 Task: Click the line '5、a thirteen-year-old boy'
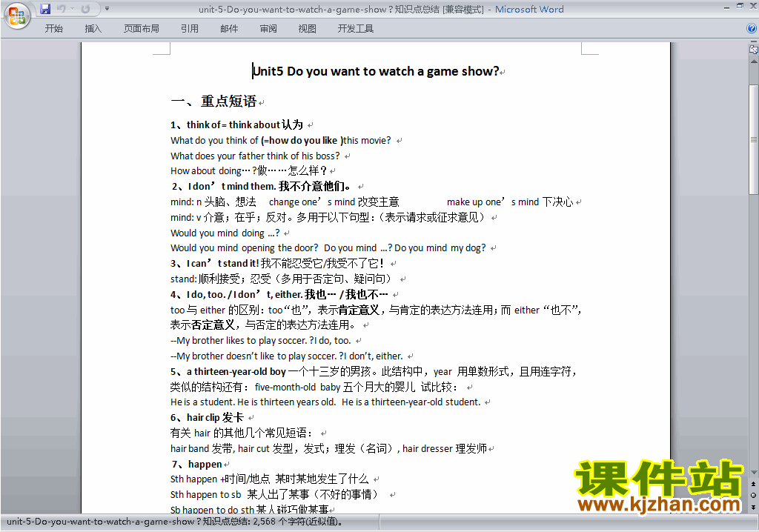click(x=228, y=371)
